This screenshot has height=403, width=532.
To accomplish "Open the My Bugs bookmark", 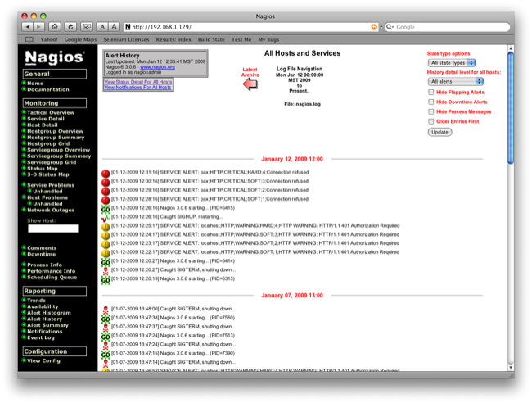I will [268, 39].
